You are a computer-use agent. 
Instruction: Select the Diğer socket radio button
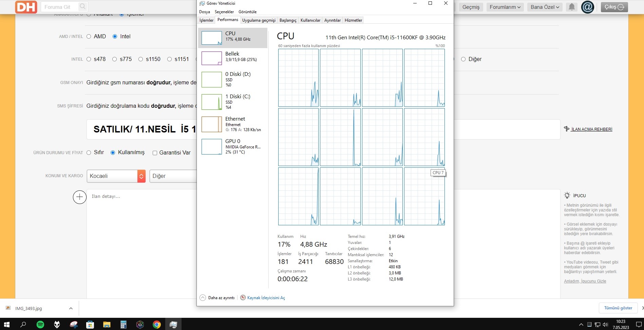[x=463, y=59]
